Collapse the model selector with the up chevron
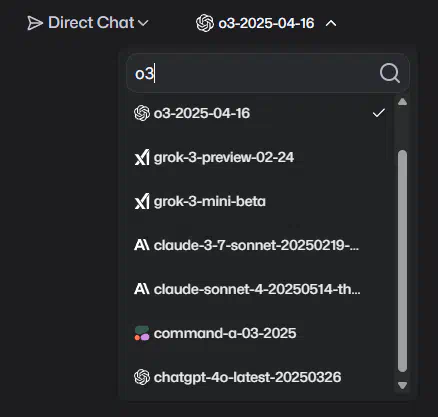Screen dimensions: 438x417 (x=331, y=23)
